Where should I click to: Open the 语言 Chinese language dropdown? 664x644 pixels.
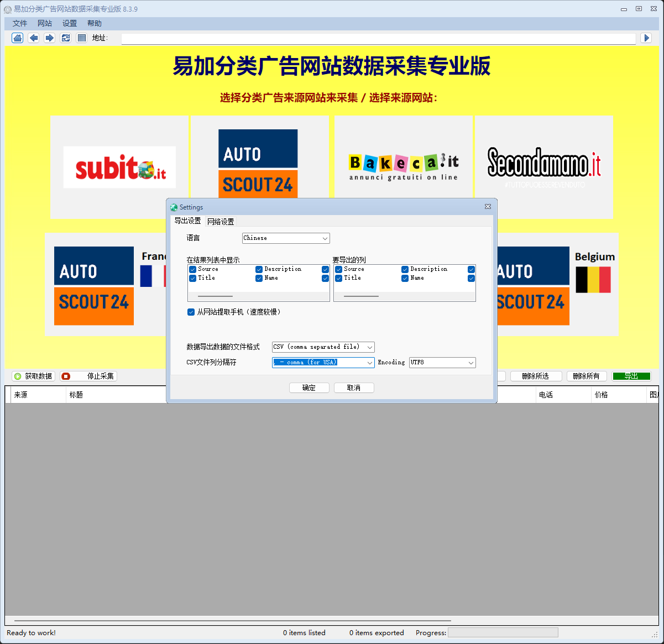[286, 238]
